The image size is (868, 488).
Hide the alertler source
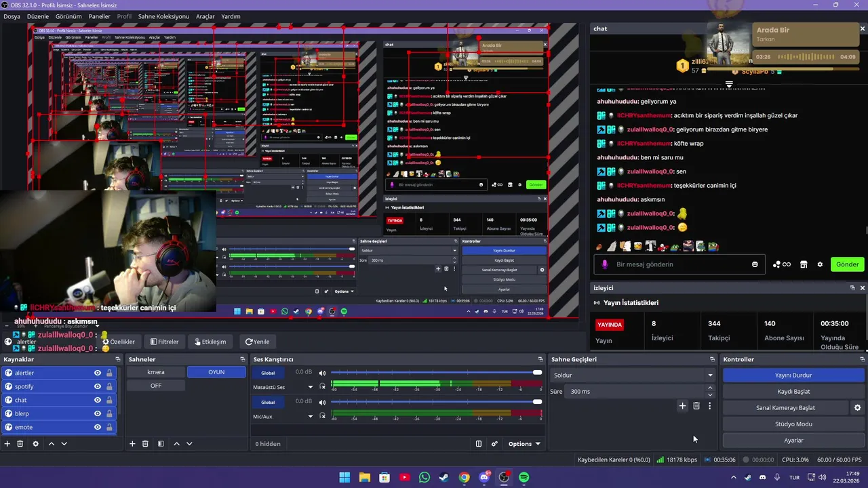[x=98, y=373]
